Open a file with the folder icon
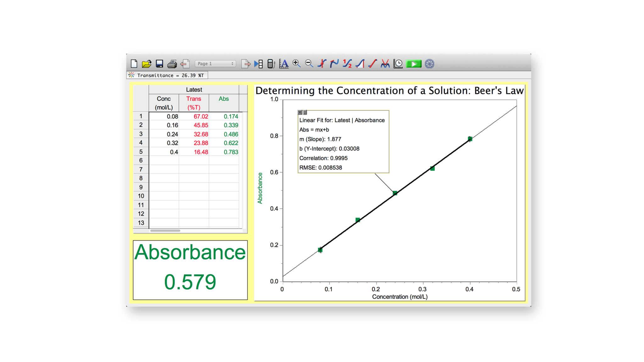Image resolution: width=644 pixels, height=362 pixels. click(x=147, y=64)
